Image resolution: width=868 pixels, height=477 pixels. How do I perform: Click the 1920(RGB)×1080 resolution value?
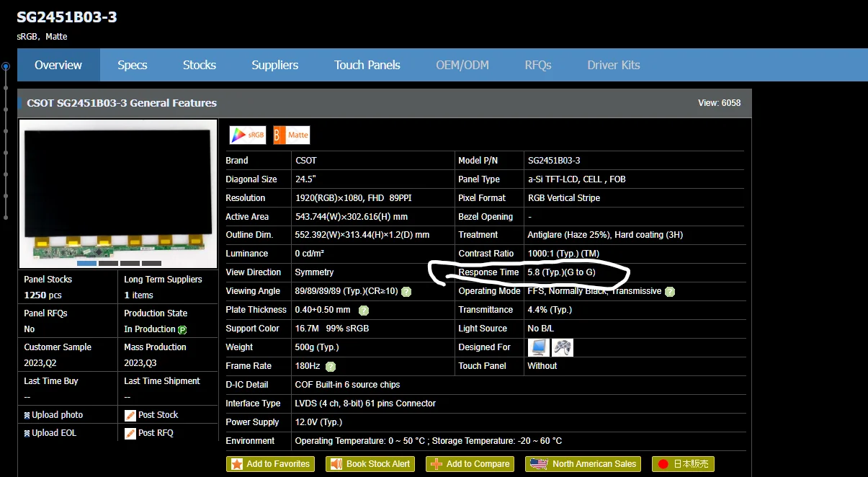tap(353, 198)
